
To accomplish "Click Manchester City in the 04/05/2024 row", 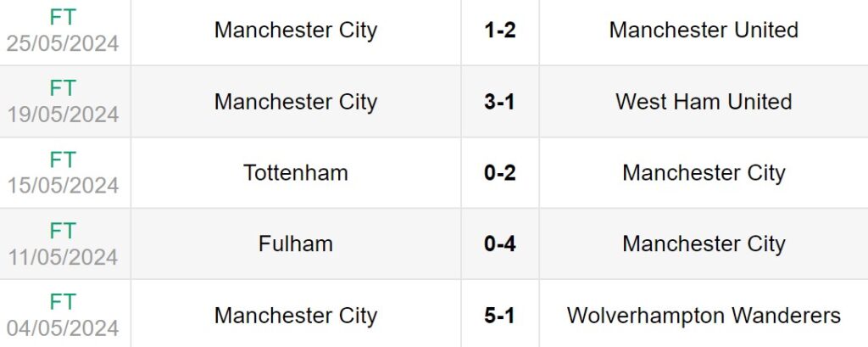I will point(296,316).
